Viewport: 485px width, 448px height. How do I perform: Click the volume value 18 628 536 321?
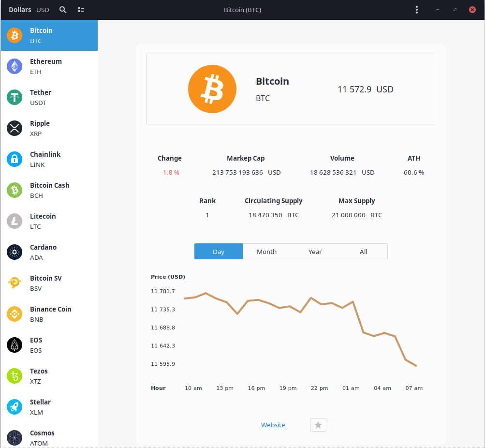point(333,172)
